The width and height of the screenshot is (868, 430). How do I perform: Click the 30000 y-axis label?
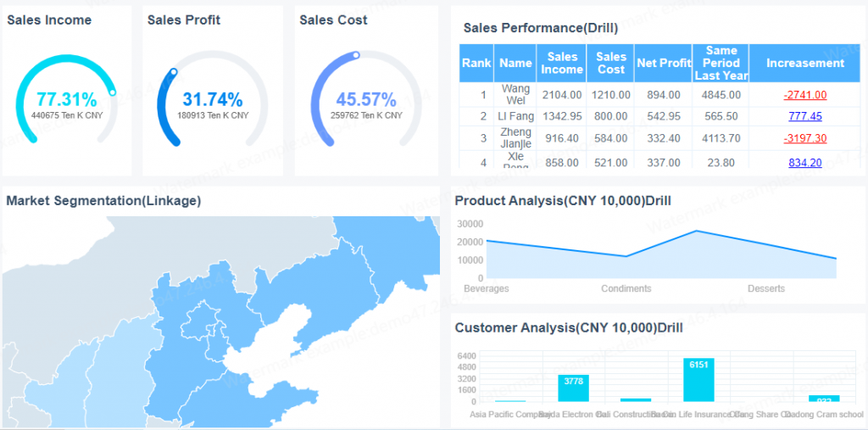[x=471, y=224]
